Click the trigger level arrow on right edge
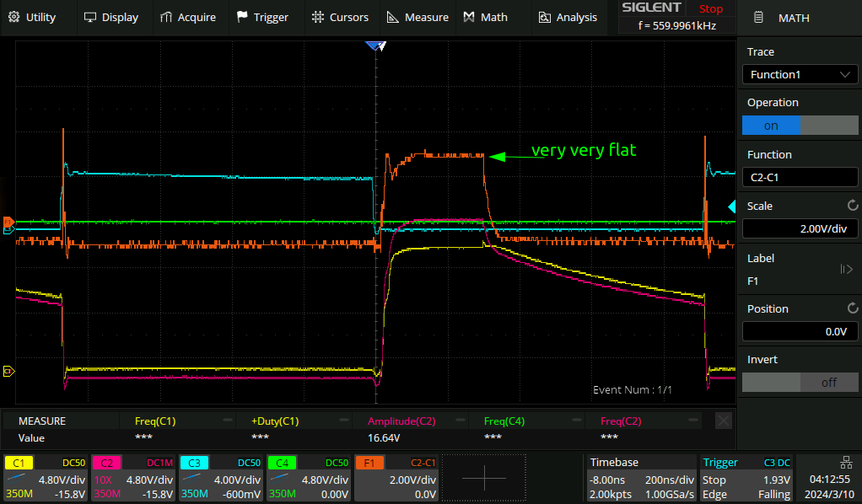This screenshot has height=504, width=862. coord(732,206)
